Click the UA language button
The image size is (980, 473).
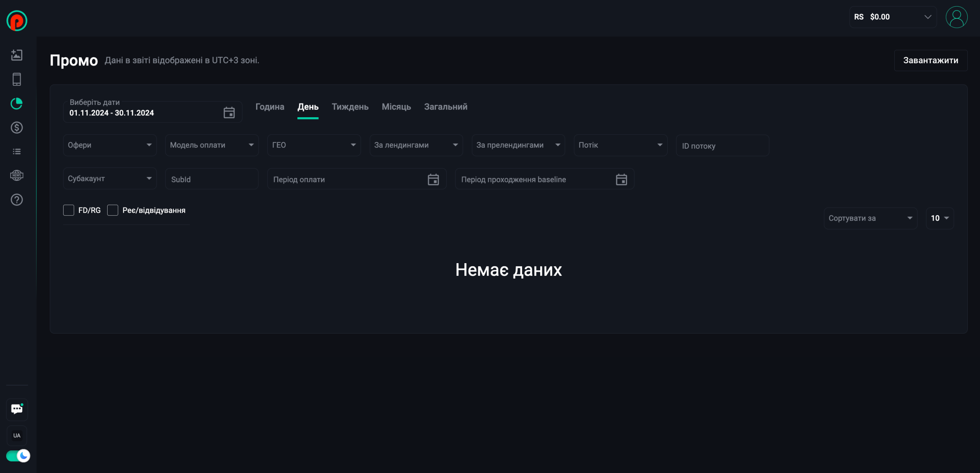(17, 435)
